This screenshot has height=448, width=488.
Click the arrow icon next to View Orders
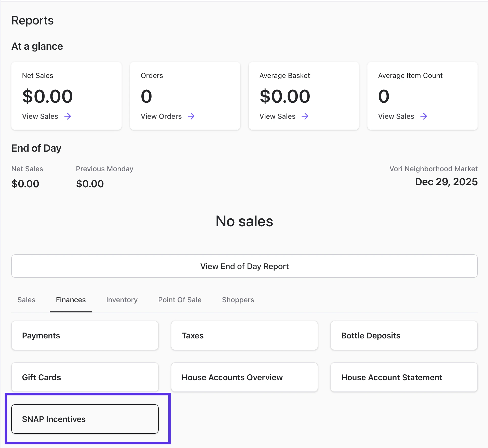tap(191, 116)
